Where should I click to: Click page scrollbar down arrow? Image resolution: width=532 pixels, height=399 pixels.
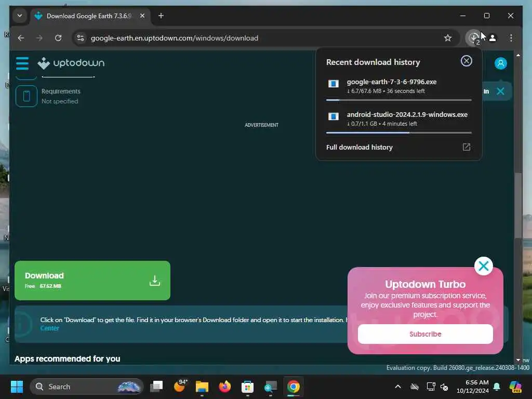(518, 360)
